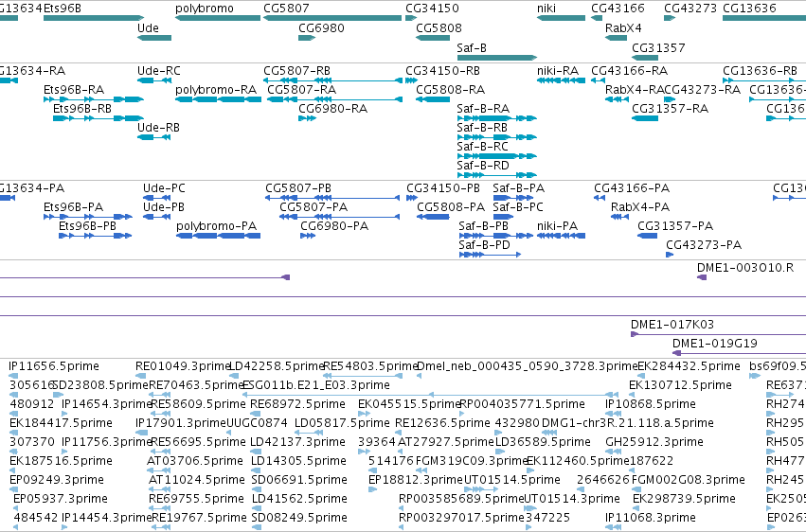This screenshot has height=532, width=806.
Task: Click the Saf-B-RA transcript label
Action: pos(483,109)
